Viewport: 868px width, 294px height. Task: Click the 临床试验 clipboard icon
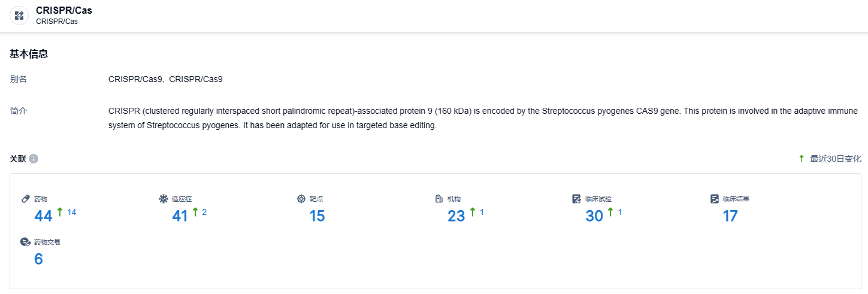577,199
